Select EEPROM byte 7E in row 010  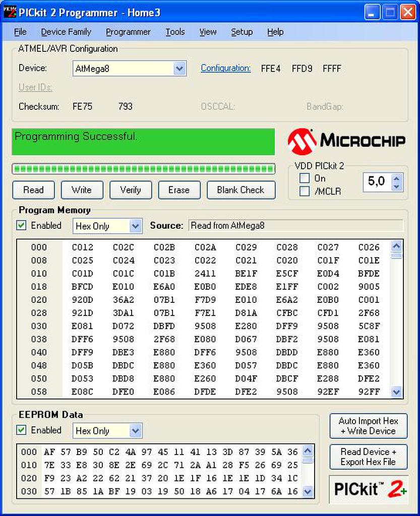[49, 465]
